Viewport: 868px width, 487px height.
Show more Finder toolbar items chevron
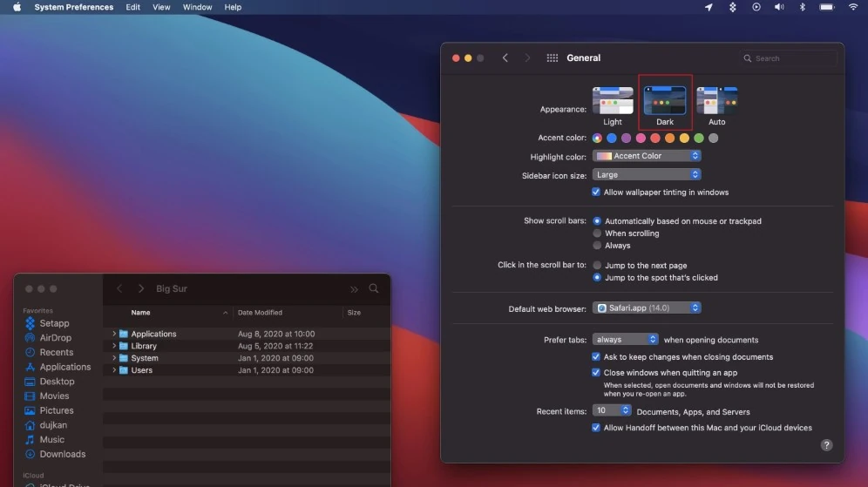[354, 289]
